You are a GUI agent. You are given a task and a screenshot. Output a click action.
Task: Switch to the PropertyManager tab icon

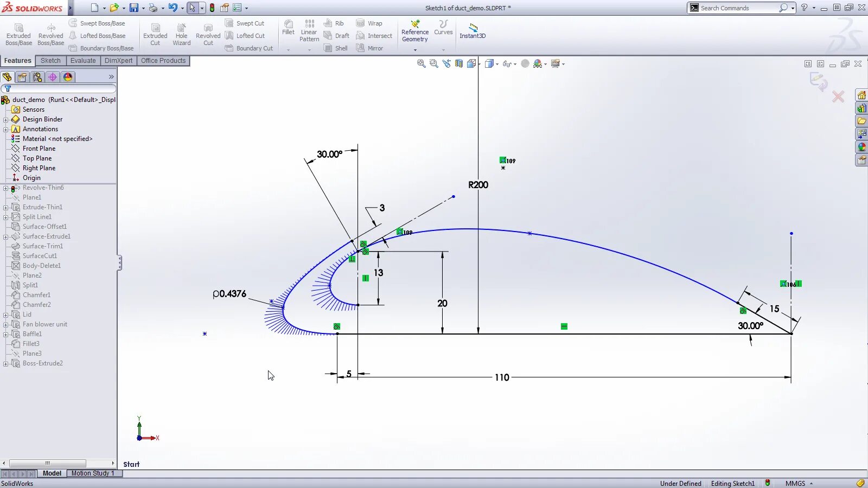(22, 77)
